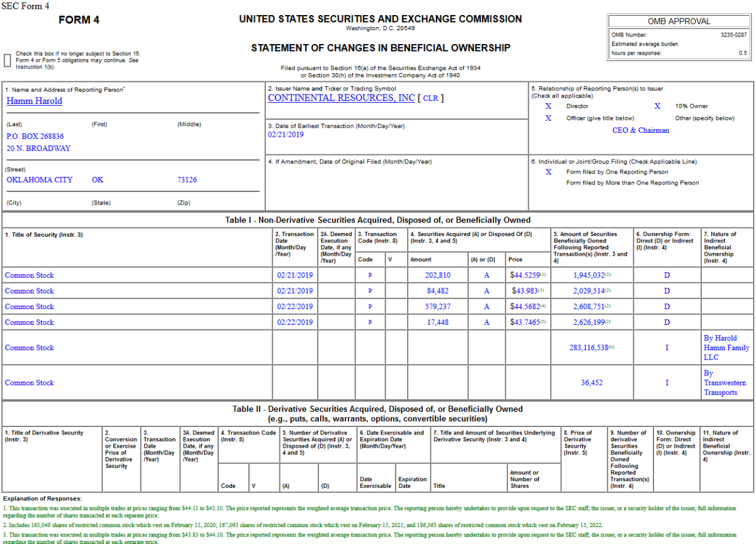Select the Table I section heading
Viewport: 756px width, 544px height.
point(378,220)
